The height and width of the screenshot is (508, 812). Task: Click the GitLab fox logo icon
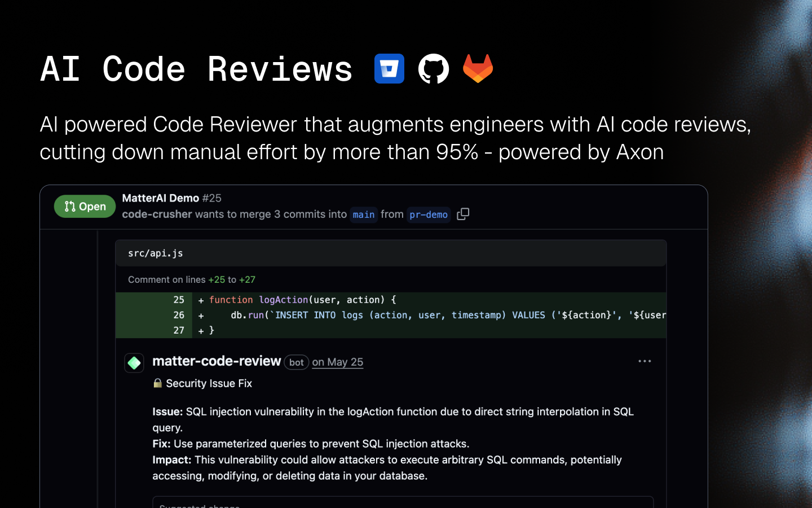click(478, 68)
